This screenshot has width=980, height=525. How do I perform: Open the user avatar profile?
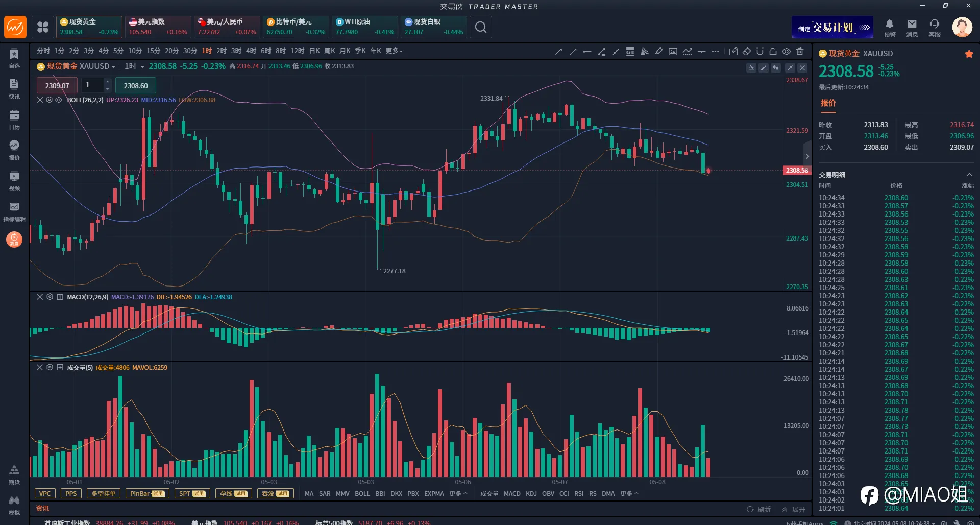(962, 27)
